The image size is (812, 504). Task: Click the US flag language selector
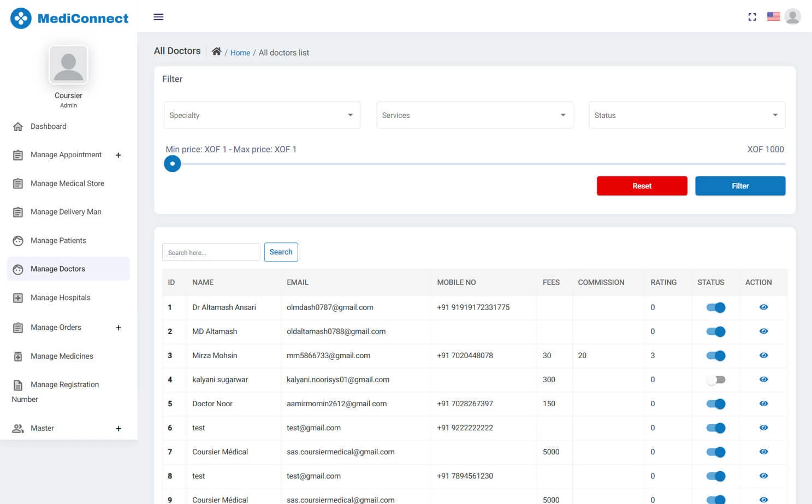(773, 16)
